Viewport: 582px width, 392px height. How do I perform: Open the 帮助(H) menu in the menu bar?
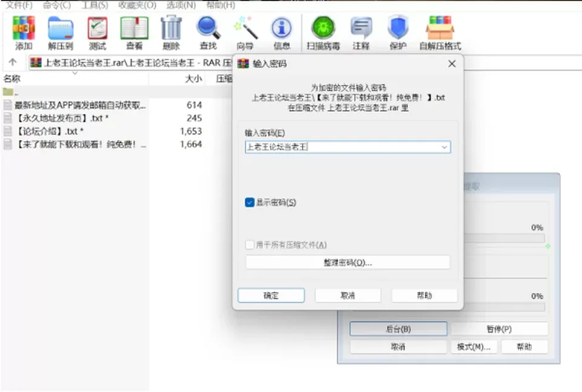click(x=221, y=5)
